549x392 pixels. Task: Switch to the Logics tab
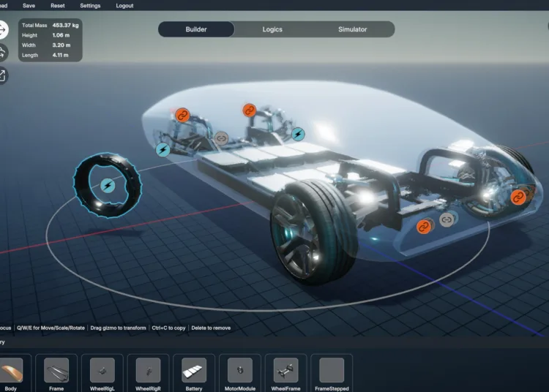coord(272,29)
